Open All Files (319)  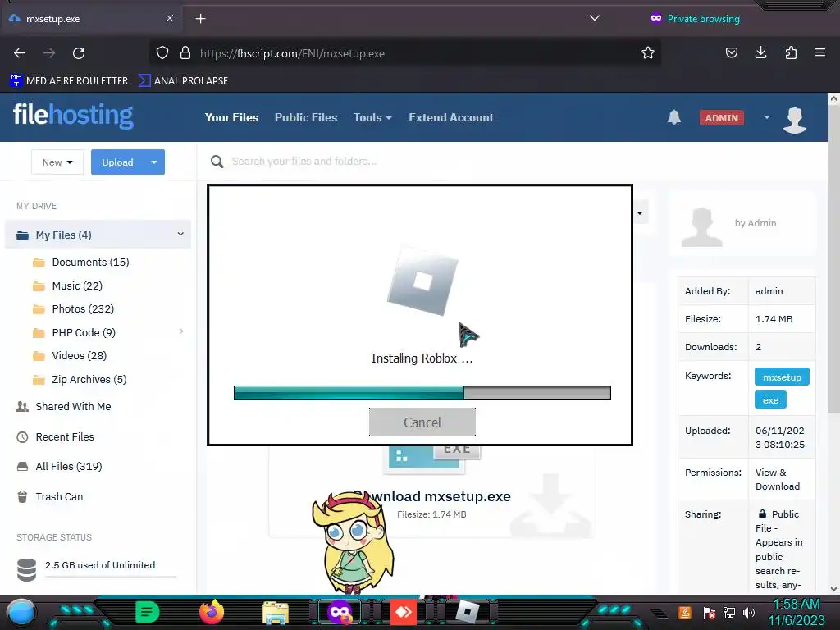pos(59,467)
